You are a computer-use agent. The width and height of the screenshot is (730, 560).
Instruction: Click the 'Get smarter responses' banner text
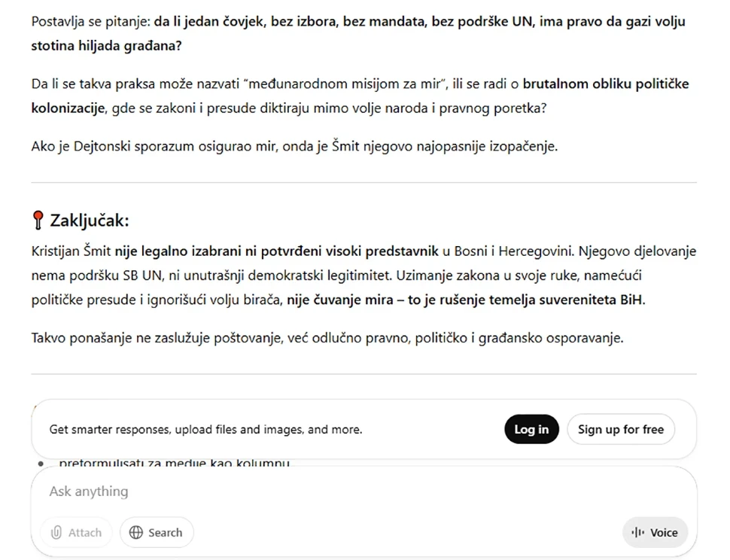[205, 429]
